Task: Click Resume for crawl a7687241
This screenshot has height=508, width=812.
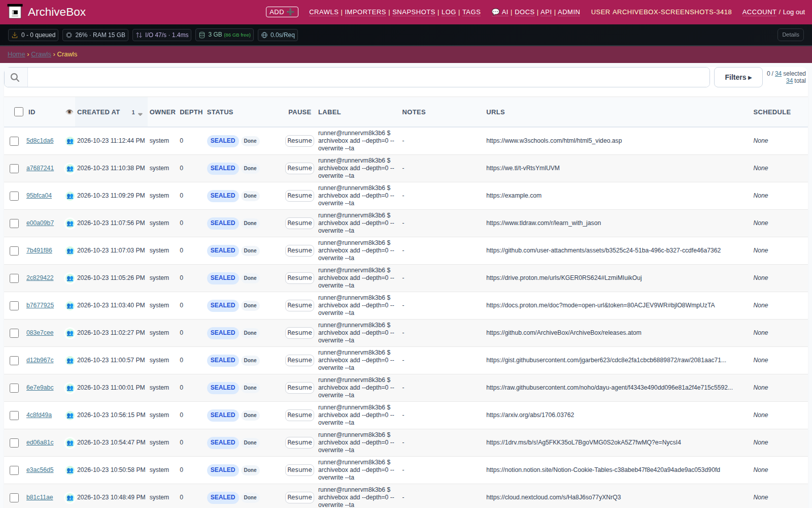Action: pos(299,168)
